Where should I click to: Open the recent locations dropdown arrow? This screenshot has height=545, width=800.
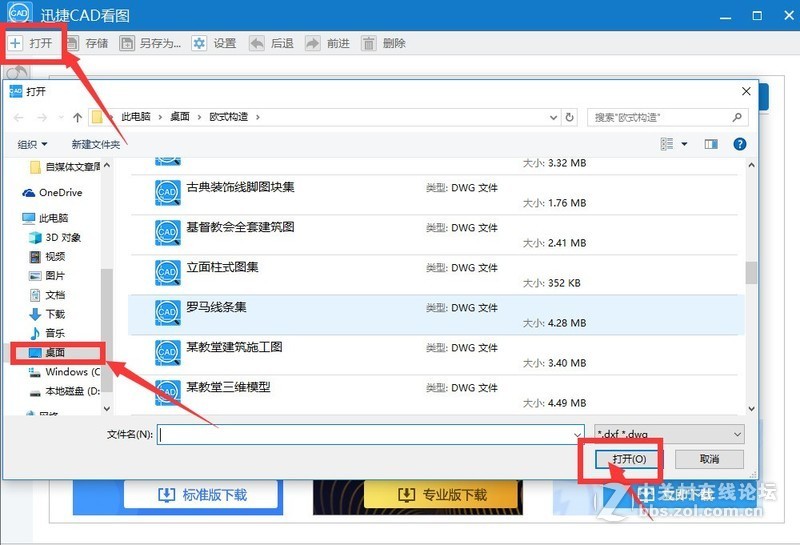coord(61,117)
